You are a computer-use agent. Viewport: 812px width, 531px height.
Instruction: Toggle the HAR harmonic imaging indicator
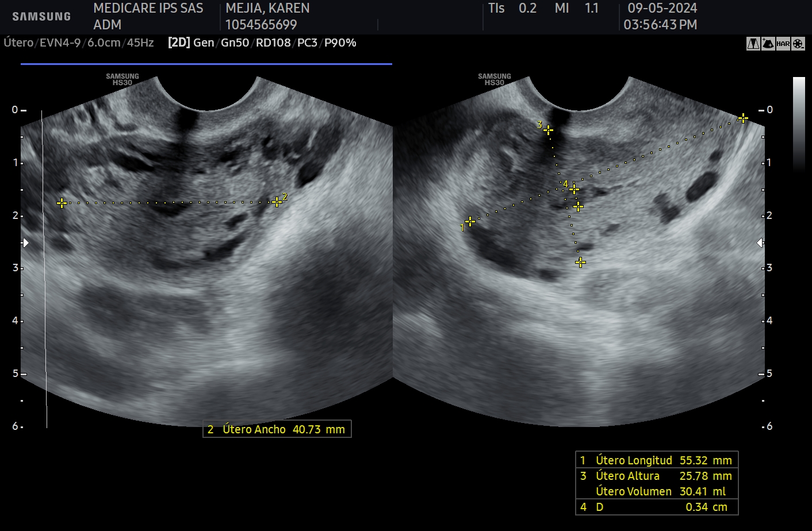783,44
